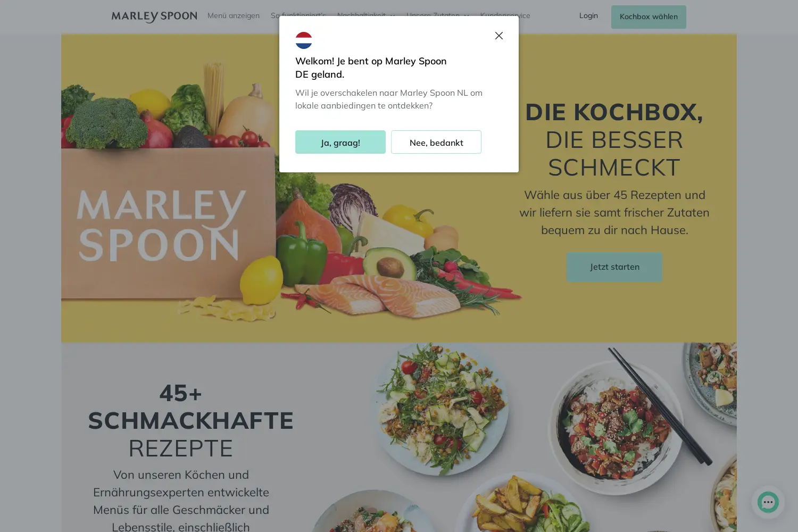Expand the Nachhaltigkeit chevron arrow
This screenshot has height=532, width=798.
tap(393, 16)
